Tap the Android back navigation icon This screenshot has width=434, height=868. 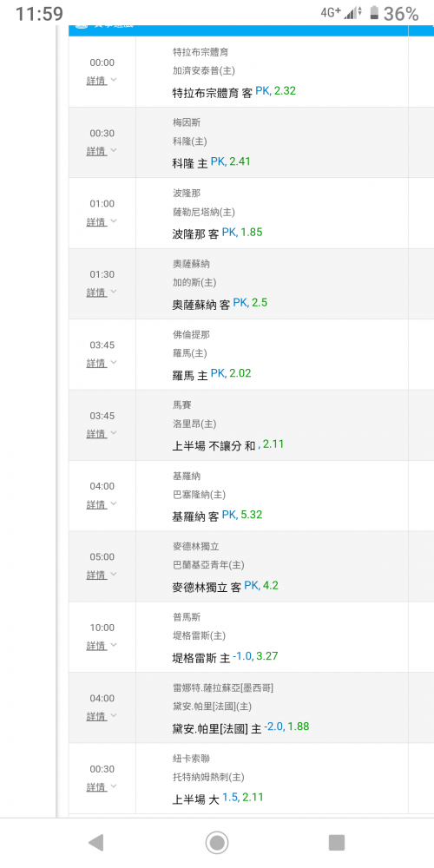96,843
